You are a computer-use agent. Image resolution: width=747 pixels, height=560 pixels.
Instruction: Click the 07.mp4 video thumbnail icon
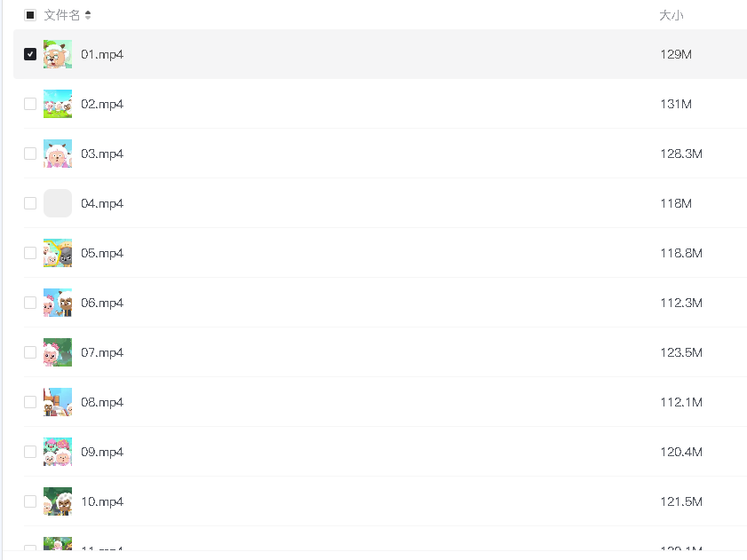point(58,352)
